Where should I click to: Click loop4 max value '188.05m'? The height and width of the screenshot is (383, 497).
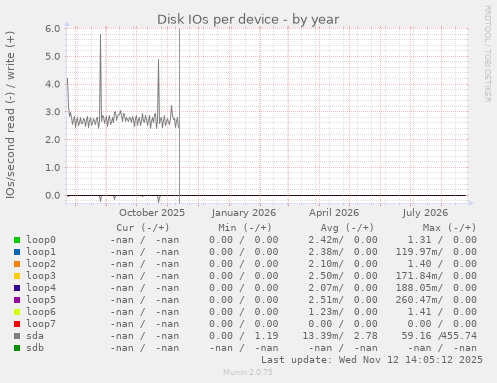point(417,288)
